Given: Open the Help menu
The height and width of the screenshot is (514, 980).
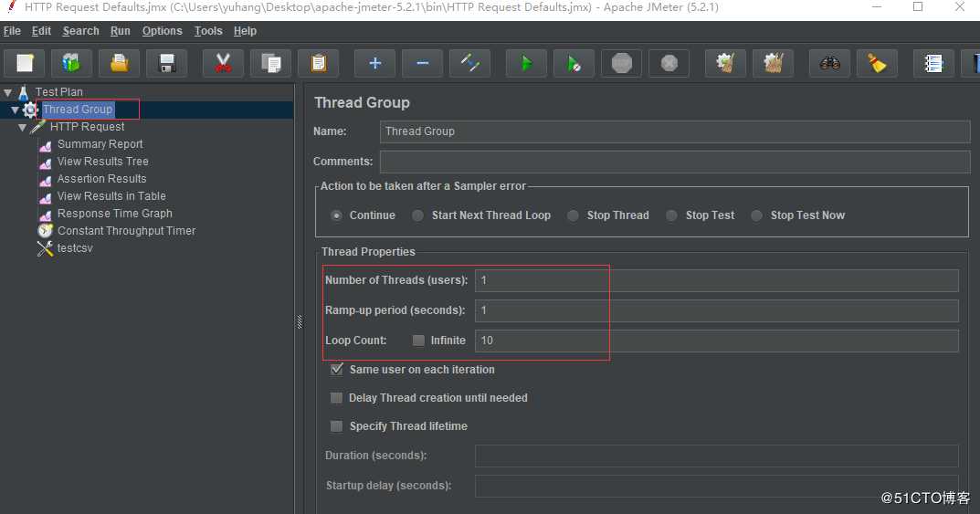Looking at the screenshot, I should tap(245, 31).
